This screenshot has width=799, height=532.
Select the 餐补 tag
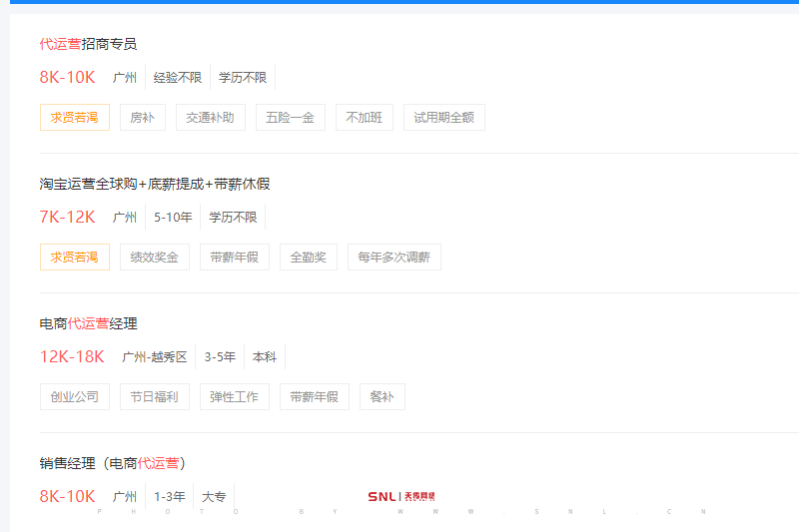[x=382, y=397]
